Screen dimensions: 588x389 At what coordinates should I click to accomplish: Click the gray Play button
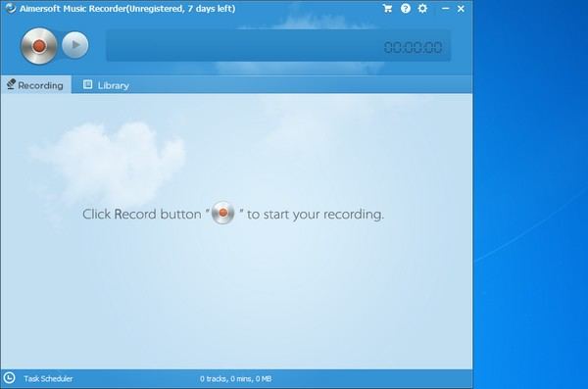[75, 45]
